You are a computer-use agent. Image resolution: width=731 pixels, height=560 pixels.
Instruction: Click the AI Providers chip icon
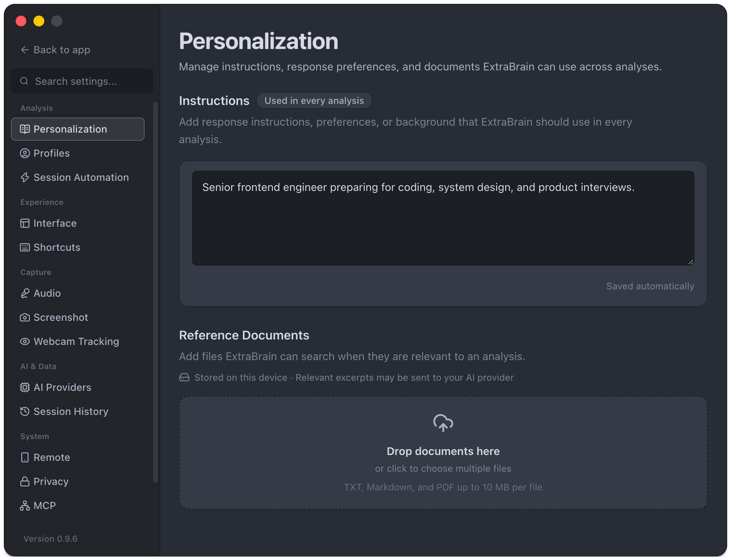click(x=25, y=387)
